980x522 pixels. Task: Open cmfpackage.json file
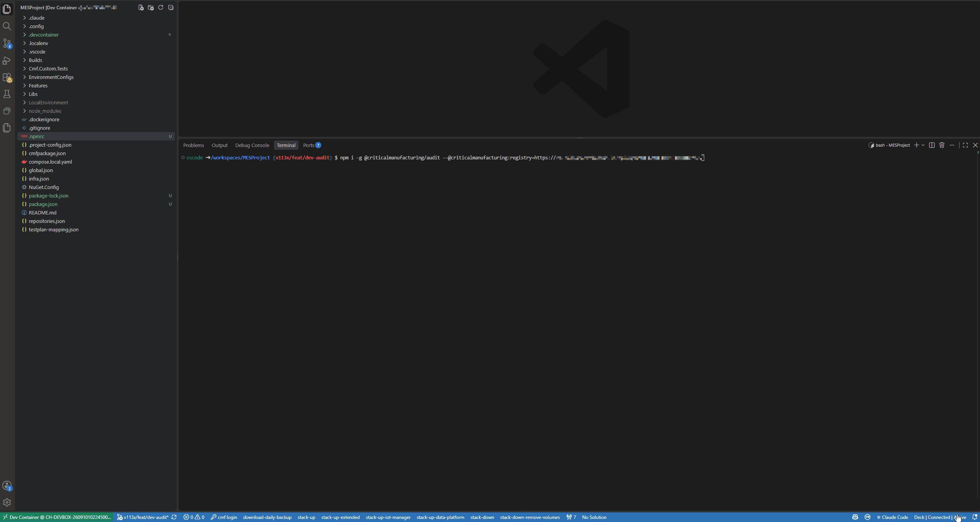pyautogui.click(x=96, y=153)
